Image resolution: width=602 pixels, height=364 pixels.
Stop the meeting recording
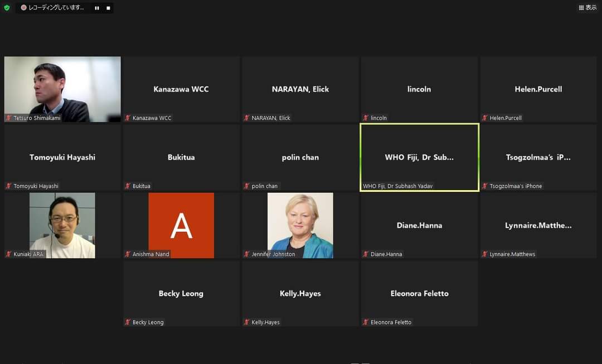[x=108, y=8]
